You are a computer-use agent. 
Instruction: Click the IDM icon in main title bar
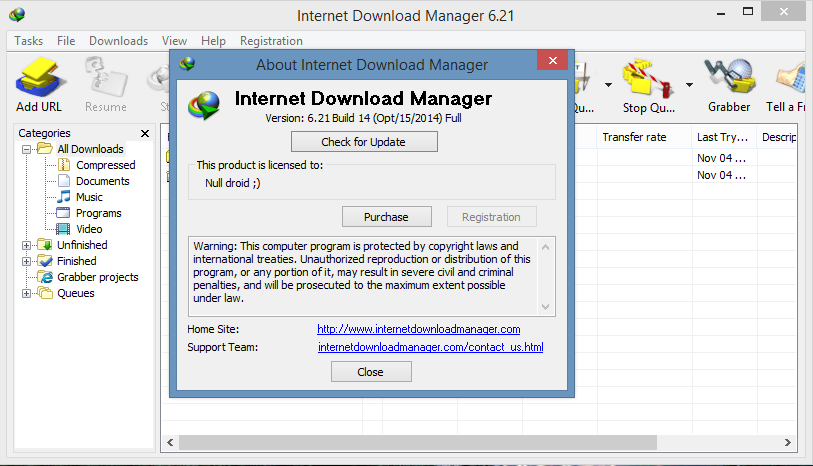point(17,15)
